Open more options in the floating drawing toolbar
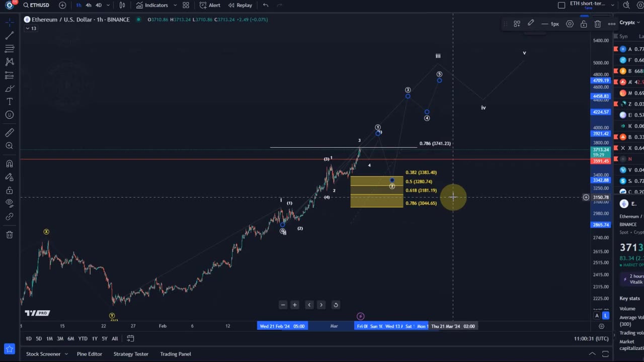 pyautogui.click(x=611, y=24)
